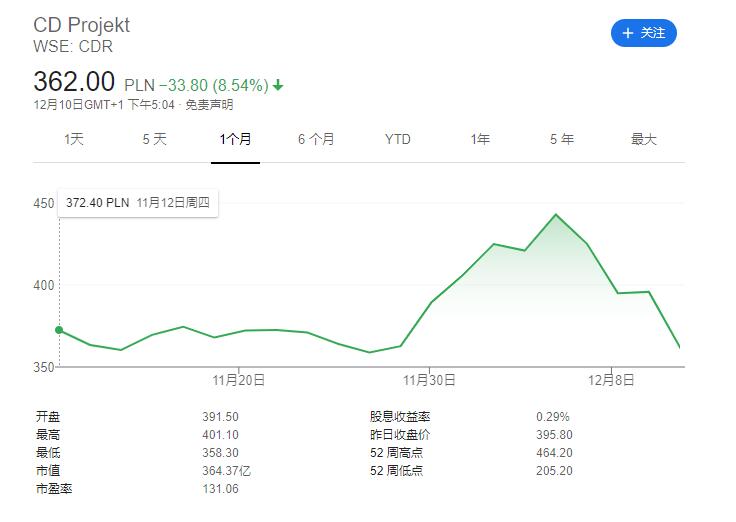Click the green data point marker on chart
736x522 pixels.
pos(59,330)
